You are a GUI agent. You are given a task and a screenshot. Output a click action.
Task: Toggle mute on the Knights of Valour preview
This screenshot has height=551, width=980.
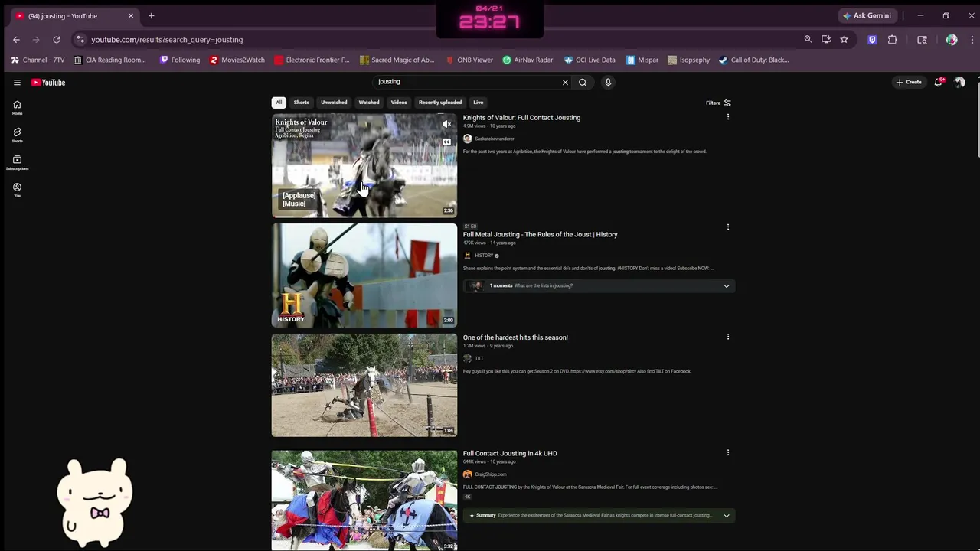(x=447, y=124)
